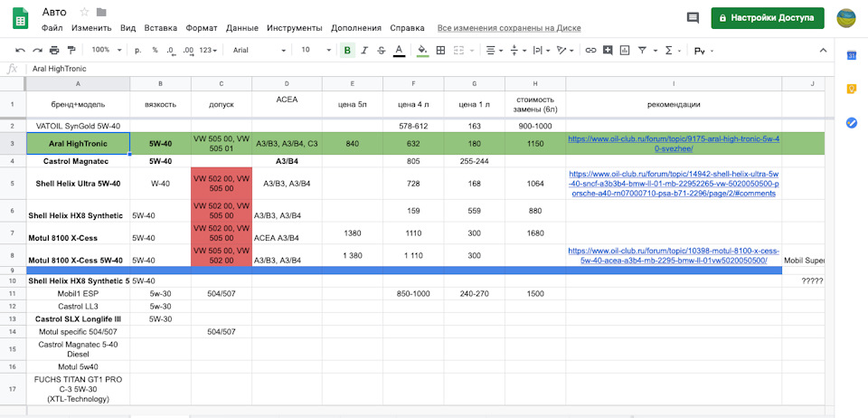The image size is (868, 418).
Task: Apply percent format button
Action: 155,51
